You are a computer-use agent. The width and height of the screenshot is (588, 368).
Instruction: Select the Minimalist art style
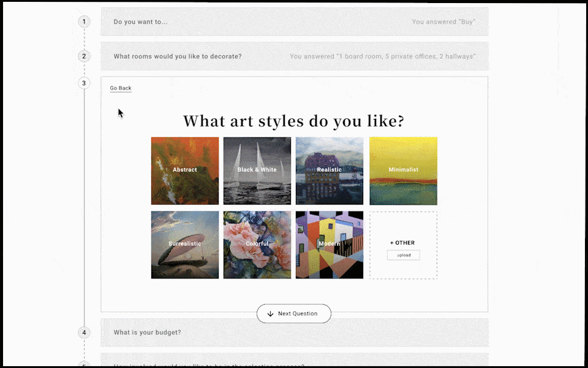point(403,171)
